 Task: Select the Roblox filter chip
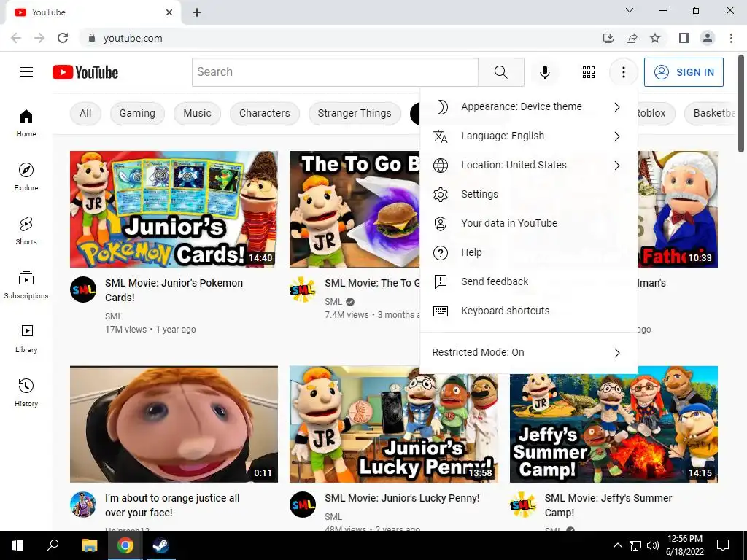coord(655,113)
